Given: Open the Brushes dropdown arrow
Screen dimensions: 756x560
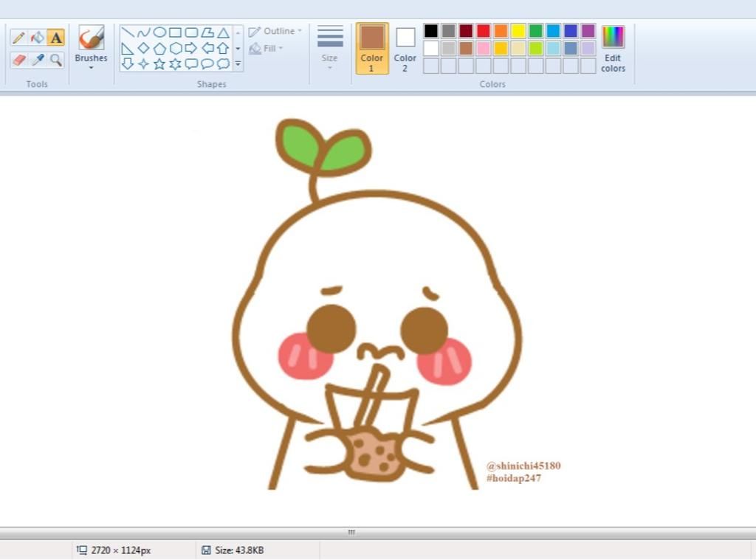Looking at the screenshot, I should point(91,68).
